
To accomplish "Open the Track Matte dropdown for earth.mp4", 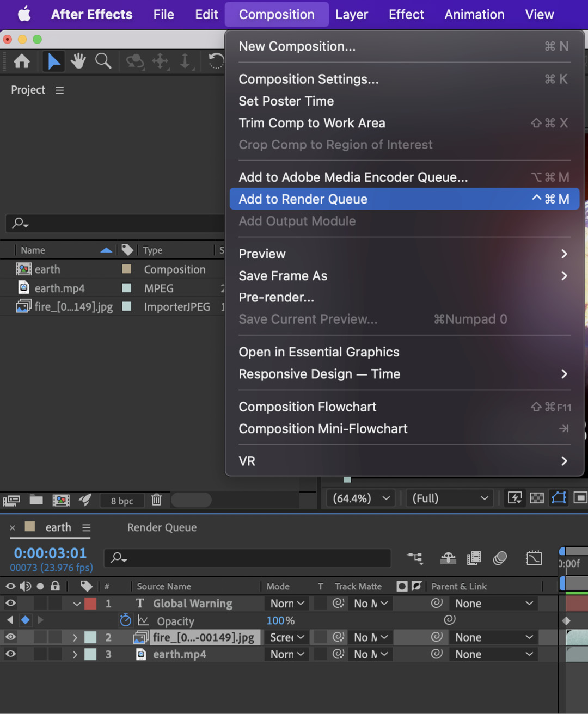I will (x=370, y=654).
